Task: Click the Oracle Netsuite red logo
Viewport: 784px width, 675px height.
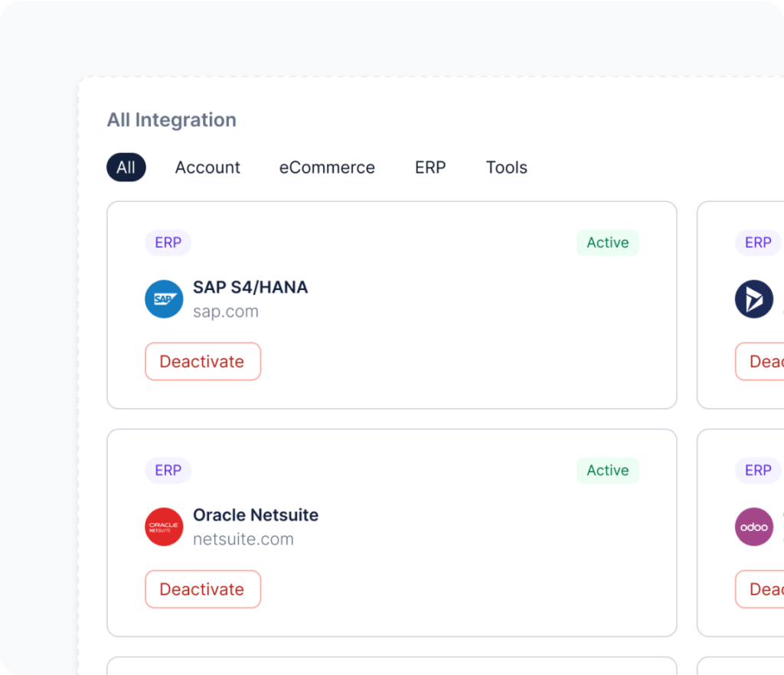Action: [164, 527]
